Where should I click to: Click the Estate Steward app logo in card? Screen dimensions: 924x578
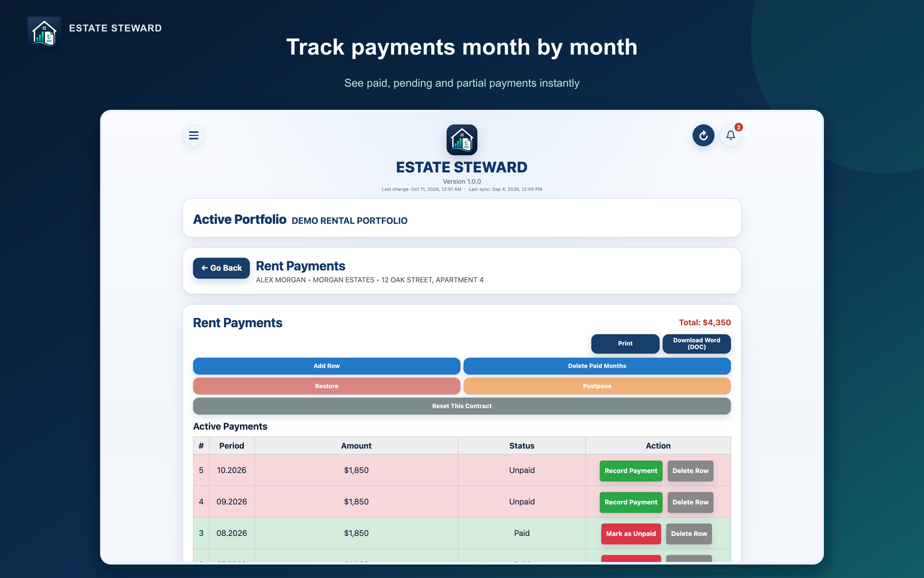[x=462, y=140]
